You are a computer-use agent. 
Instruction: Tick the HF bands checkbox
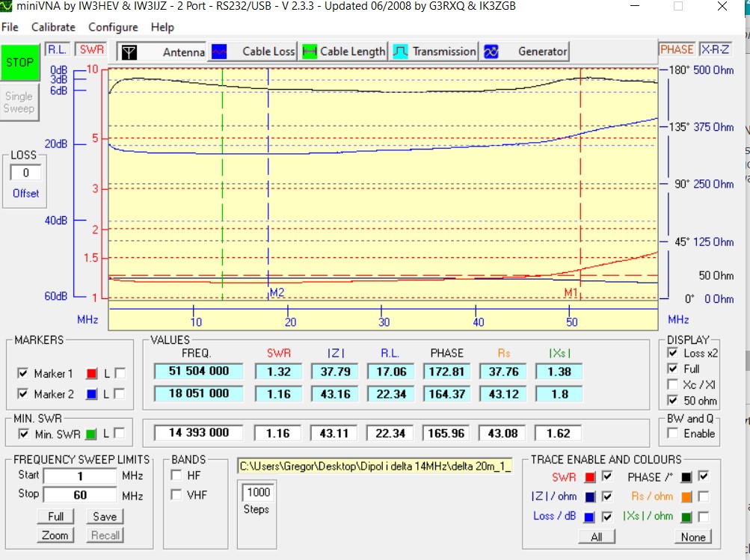pyautogui.click(x=176, y=475)
